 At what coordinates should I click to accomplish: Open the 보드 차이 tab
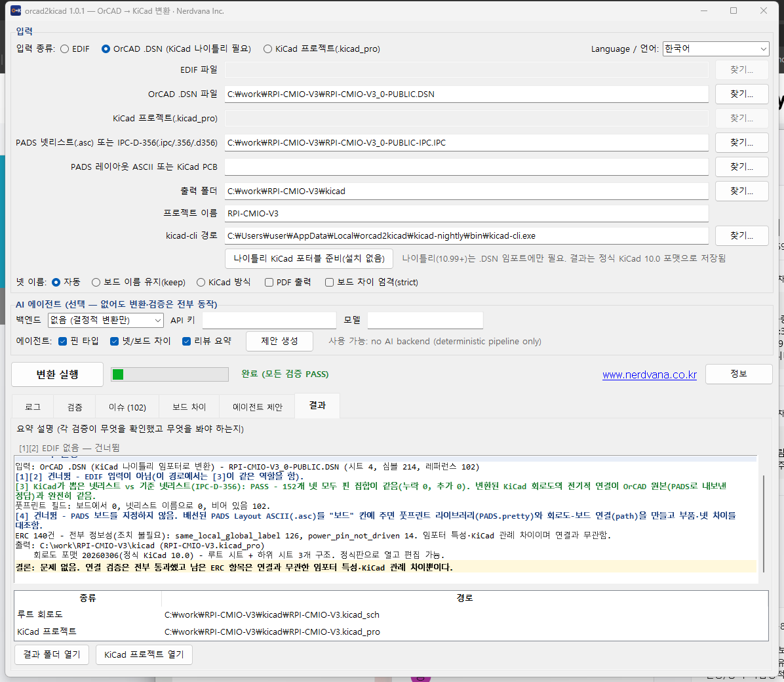189,407
